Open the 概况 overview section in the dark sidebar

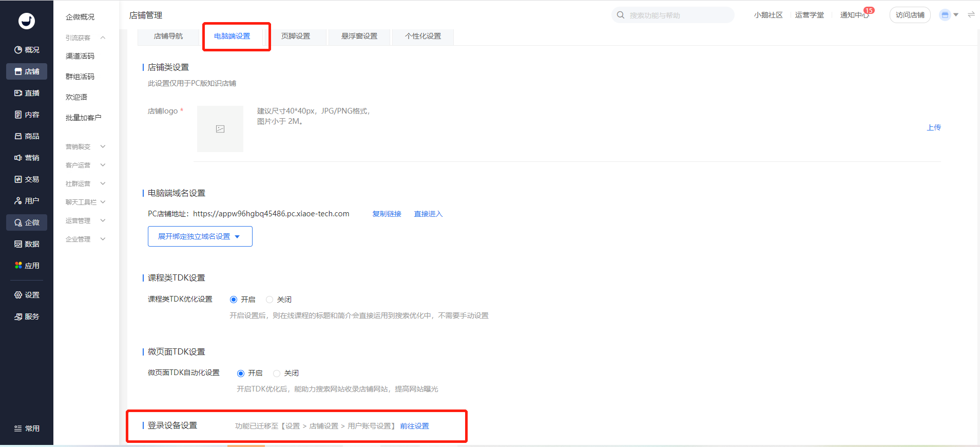point(27,50)
